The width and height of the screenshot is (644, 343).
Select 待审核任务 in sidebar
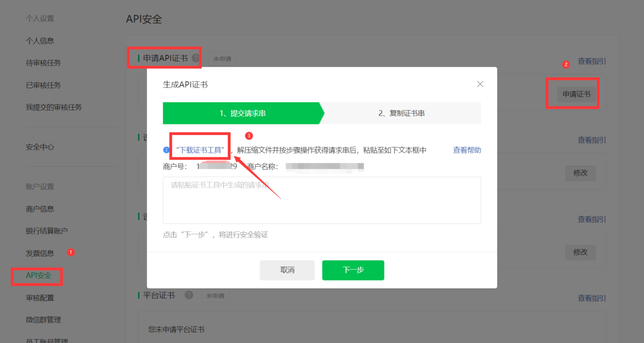click(x=43, y=63)
